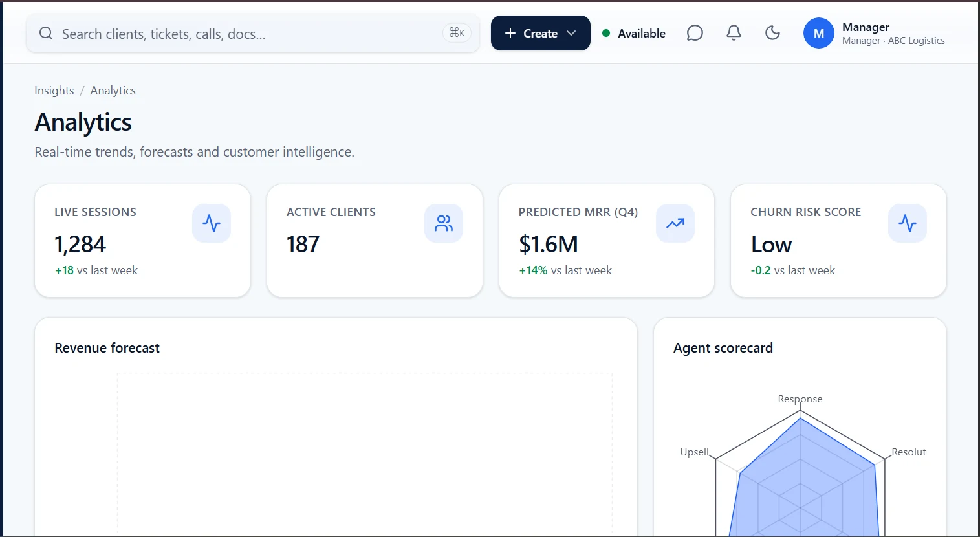
Task: Click the real-time trends subtitle text
Action: tap(195, 152)
